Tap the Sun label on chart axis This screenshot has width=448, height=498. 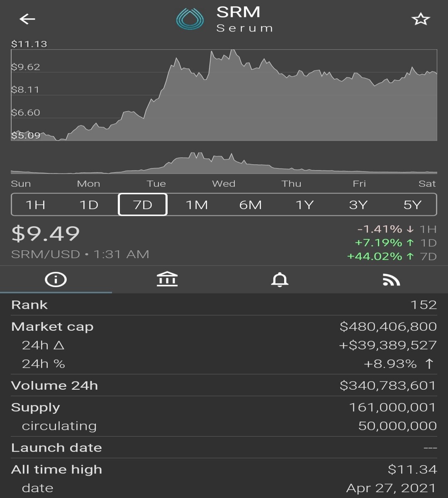[x=21, y=184]
